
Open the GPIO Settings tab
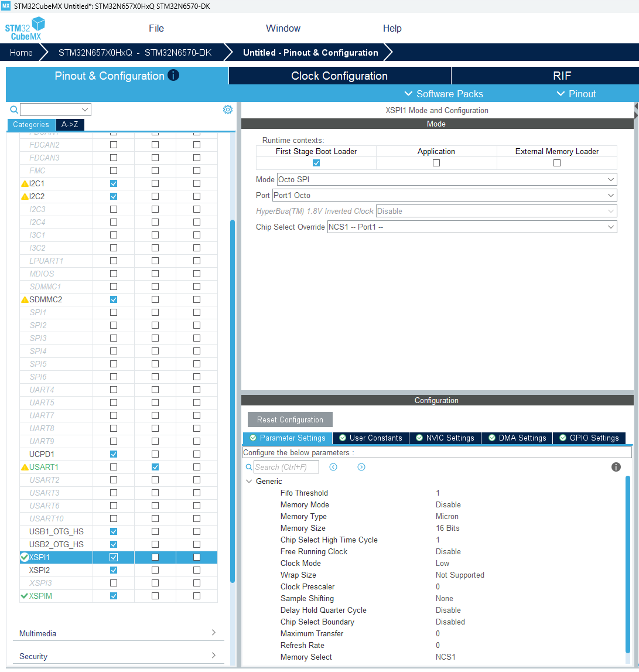pyautogui.click(x=589, y=438)
